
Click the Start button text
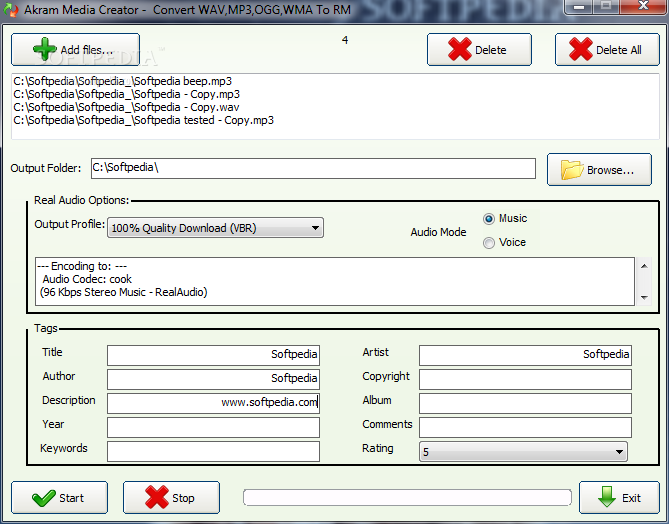pos(71,498)
